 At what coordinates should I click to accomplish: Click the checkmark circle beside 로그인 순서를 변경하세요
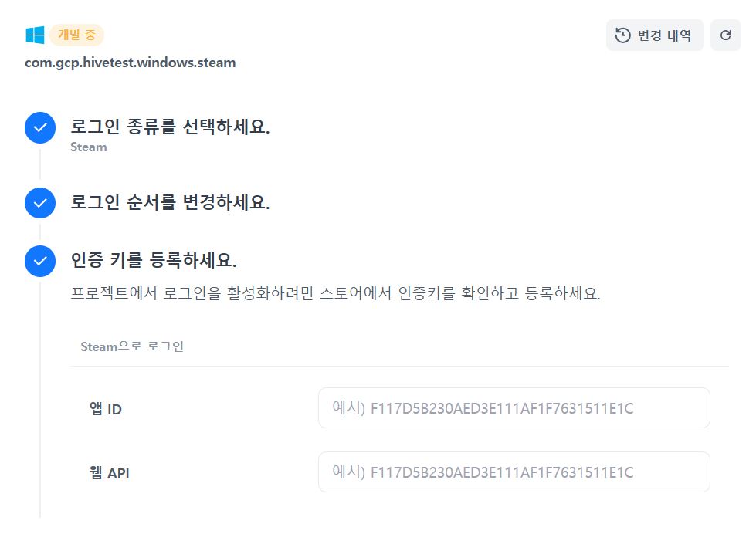point(40,203)
